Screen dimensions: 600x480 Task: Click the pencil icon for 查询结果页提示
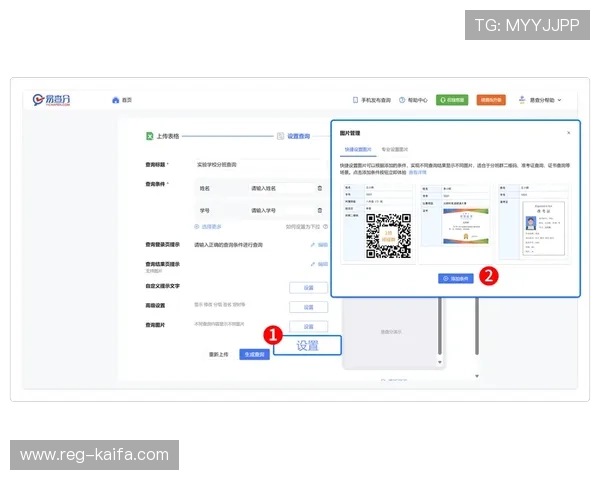coord(313,264)
